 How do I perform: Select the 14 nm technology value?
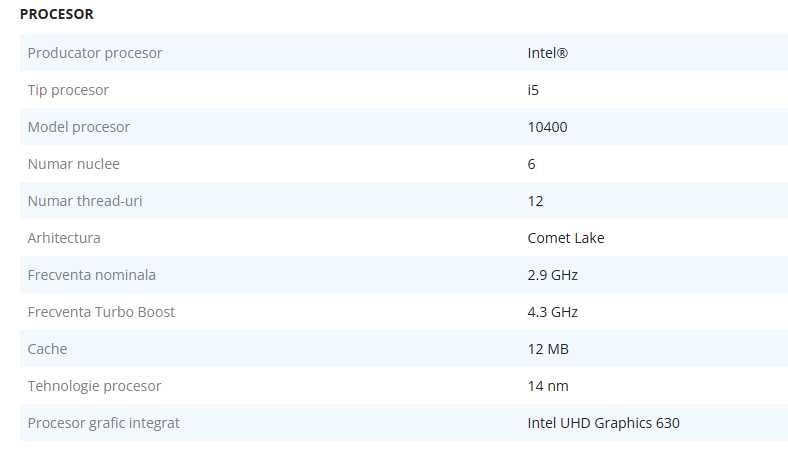pyautogui.click(x=548, y=386)
